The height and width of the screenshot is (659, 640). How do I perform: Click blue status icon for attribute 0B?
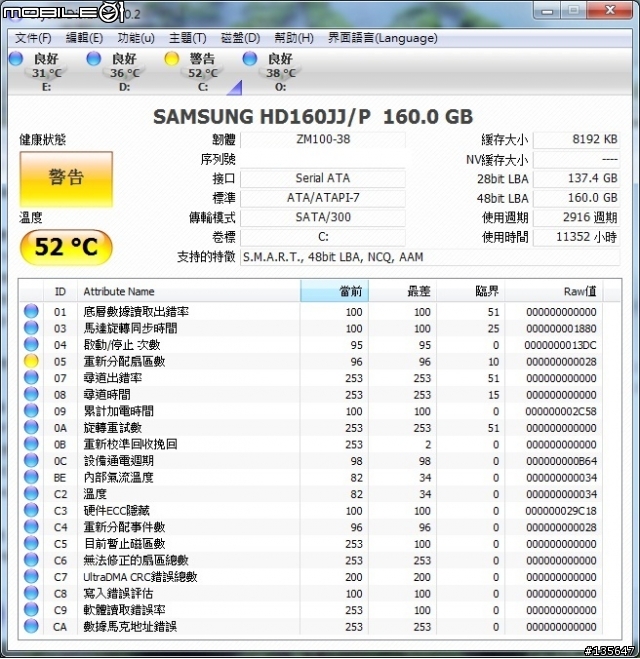tap(31, 444)
